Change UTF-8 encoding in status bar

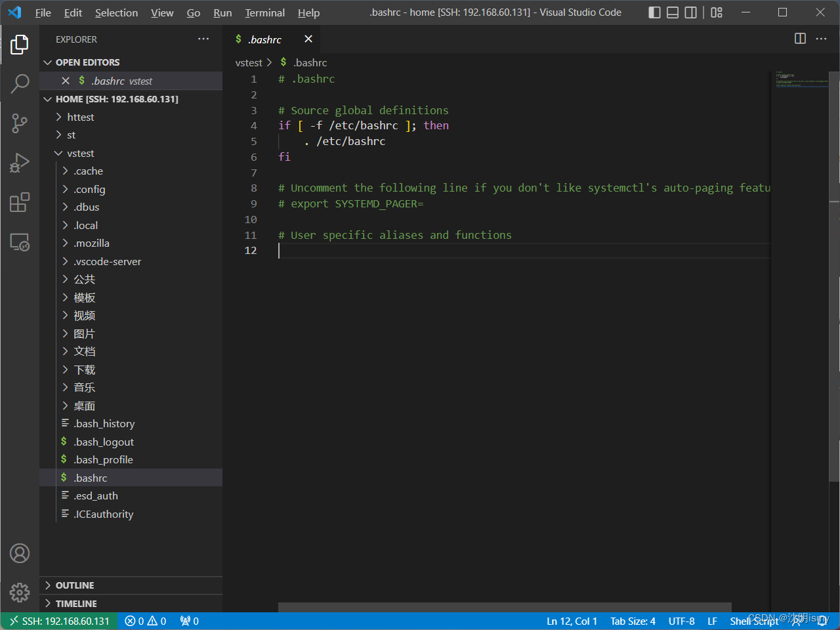[681, 621]
